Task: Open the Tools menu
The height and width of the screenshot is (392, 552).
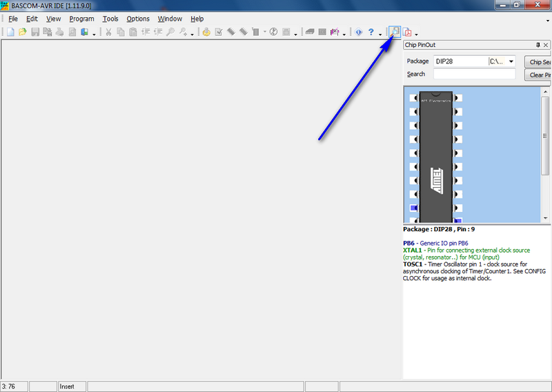Action: pyautogui.click(x=110, y=19)
